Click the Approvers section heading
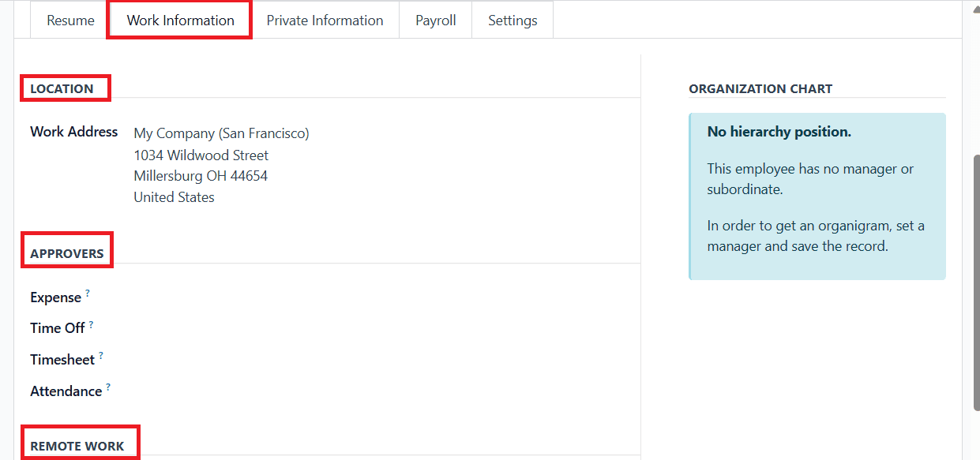Viewport: 980px width, 460px height. 67,254
